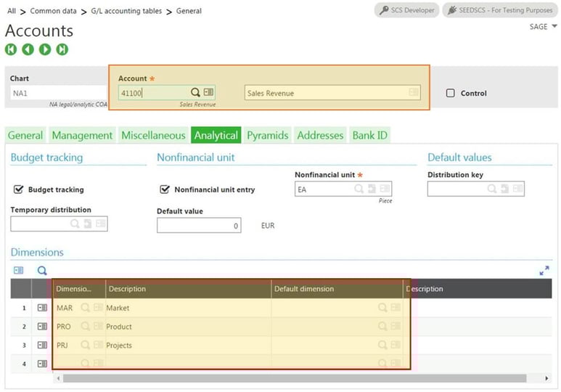This screenshot has height=392, width=561.
Task: Jump to Nonfinancial unit record arrow icon
Action: (x=372, y=189)
